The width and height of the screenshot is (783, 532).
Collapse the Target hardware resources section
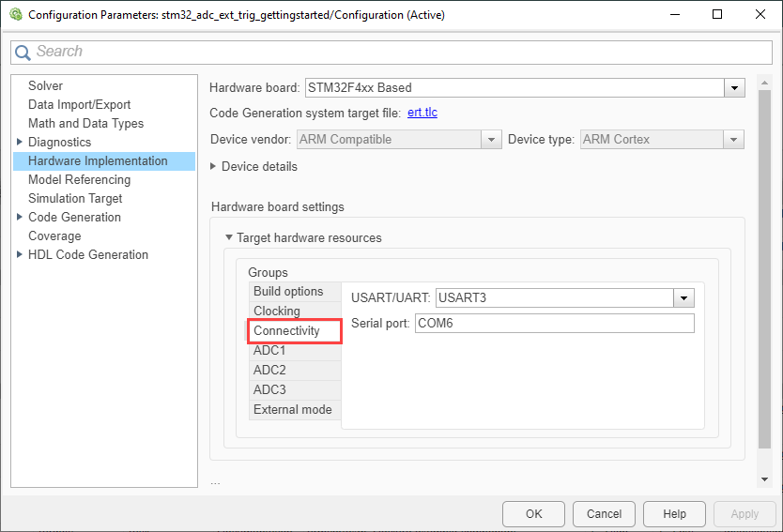pos(228,238)
